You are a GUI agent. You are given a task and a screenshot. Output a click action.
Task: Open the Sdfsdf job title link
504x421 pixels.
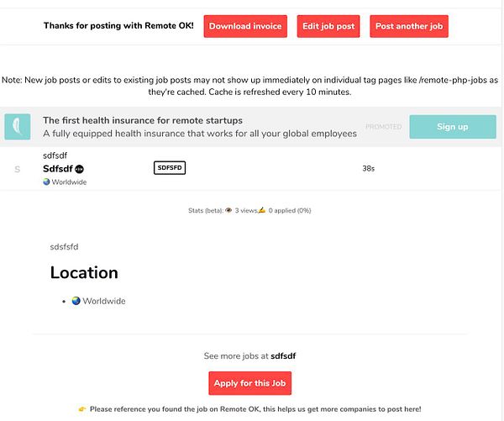pyautogui.click(x=58, y=169)
